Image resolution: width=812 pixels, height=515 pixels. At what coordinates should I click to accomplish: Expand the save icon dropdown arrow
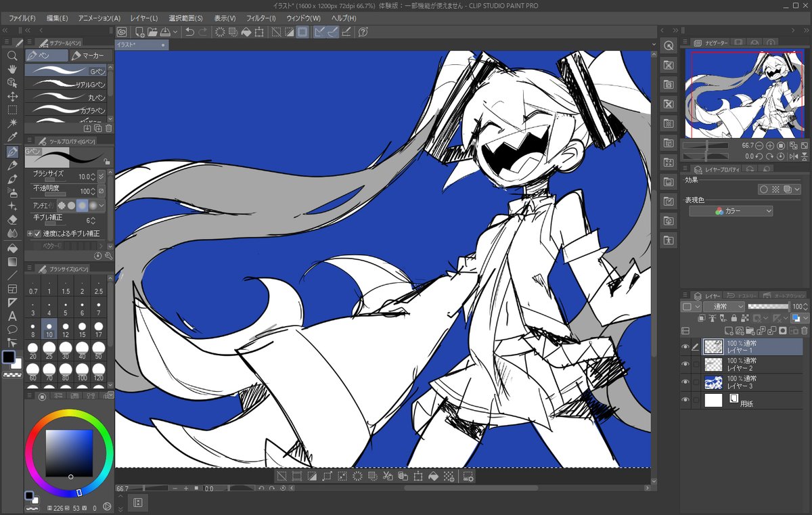click(177, 32)
